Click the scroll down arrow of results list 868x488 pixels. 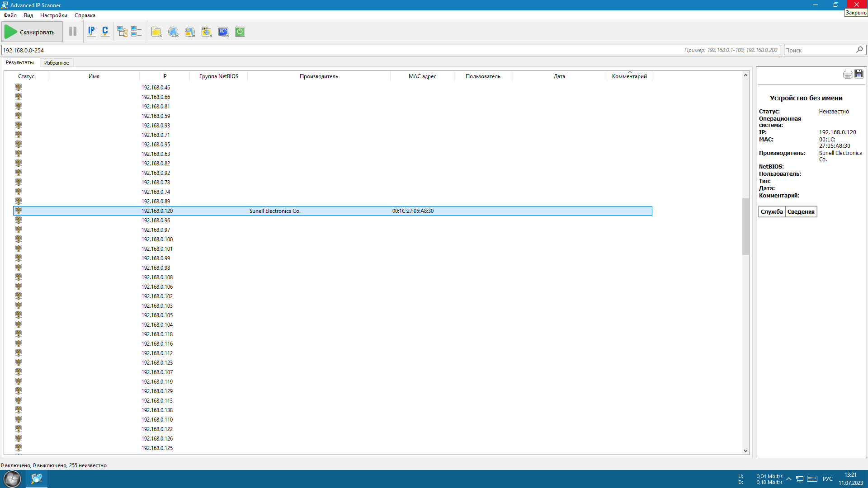745,450
